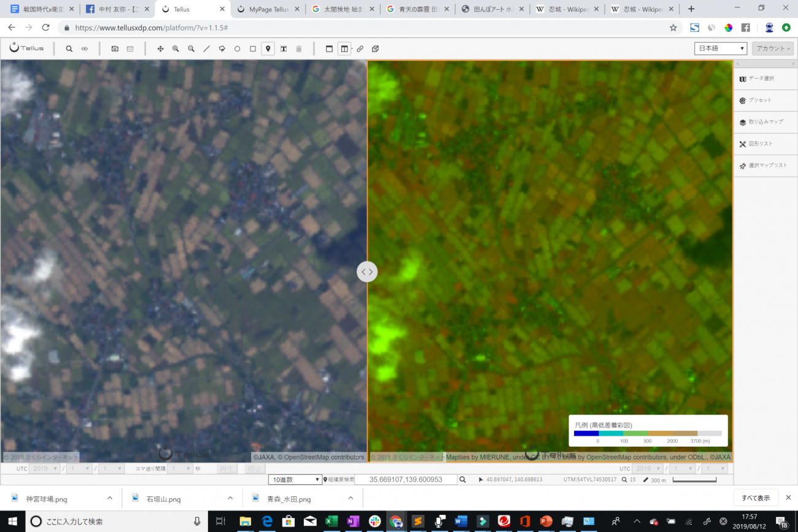Open the 日本語 language dropdown
Viewport: 798px width, 532px height.
pos(721,48)
